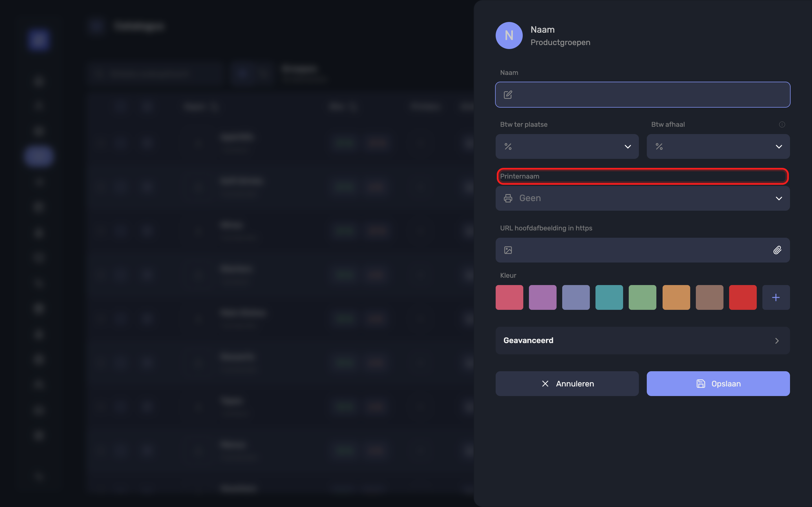The width and height of the screenshot is (812, 507).
Task: Select the teal color swatch
Action: click(x=609, y=297)
